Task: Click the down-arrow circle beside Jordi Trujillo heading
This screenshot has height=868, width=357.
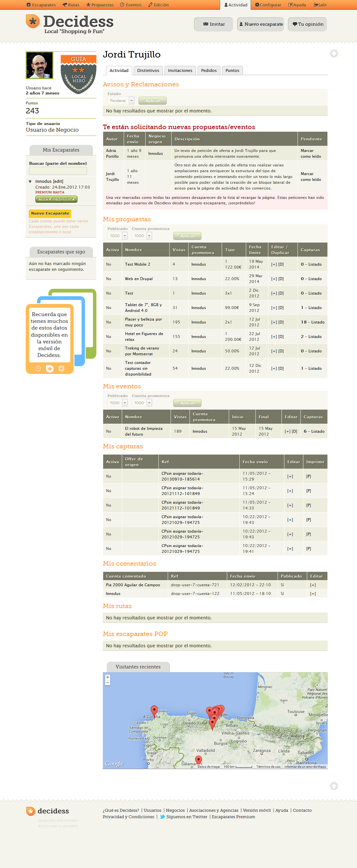Action: coord(334,54)
